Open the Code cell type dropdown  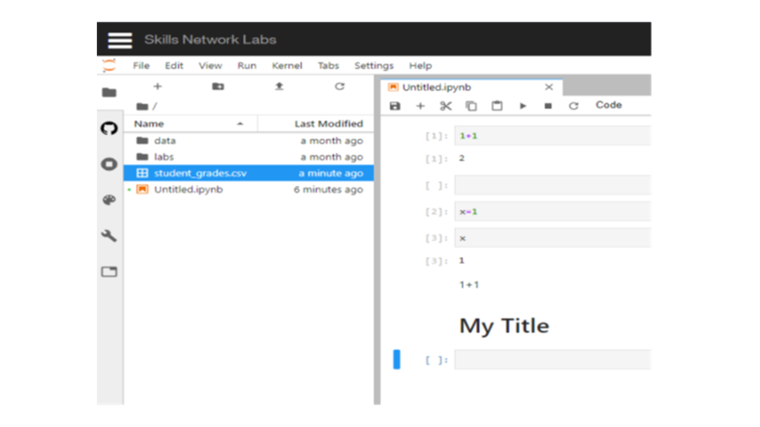[609, 105]
